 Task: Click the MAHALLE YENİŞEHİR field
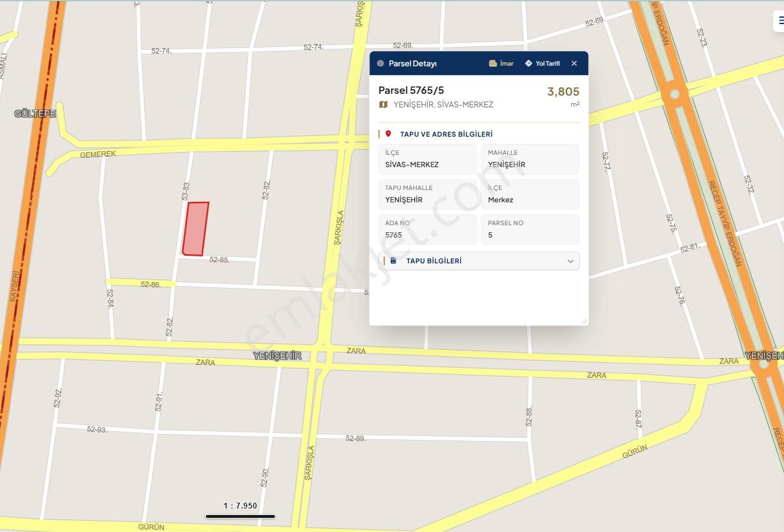coord(530,159)
